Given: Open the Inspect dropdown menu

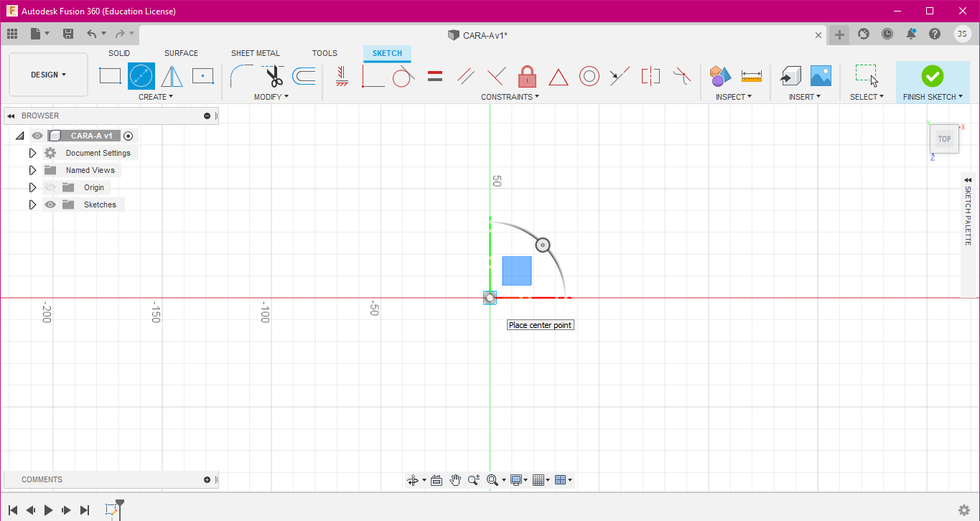Looking at the screenshot, I should coord(734,97).
